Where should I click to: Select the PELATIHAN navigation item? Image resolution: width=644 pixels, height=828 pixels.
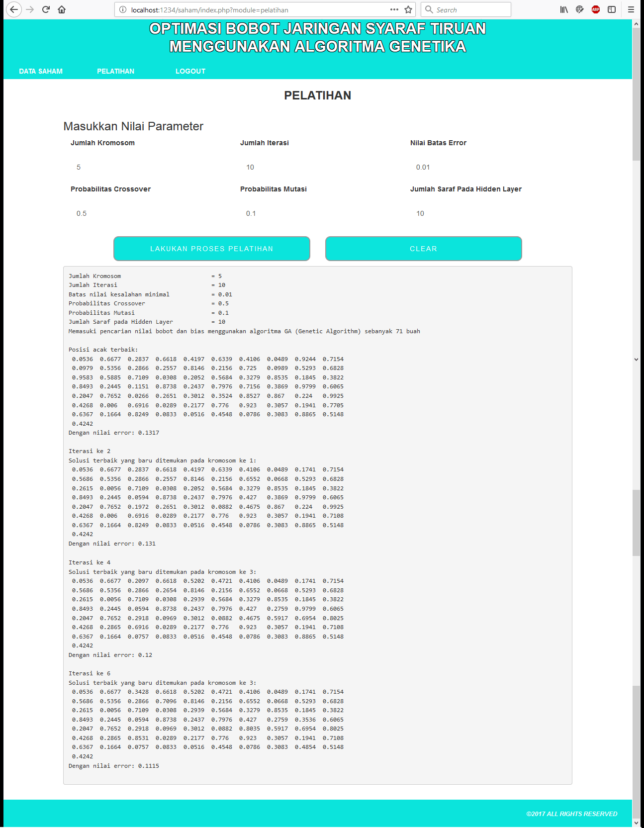(115, 71)
